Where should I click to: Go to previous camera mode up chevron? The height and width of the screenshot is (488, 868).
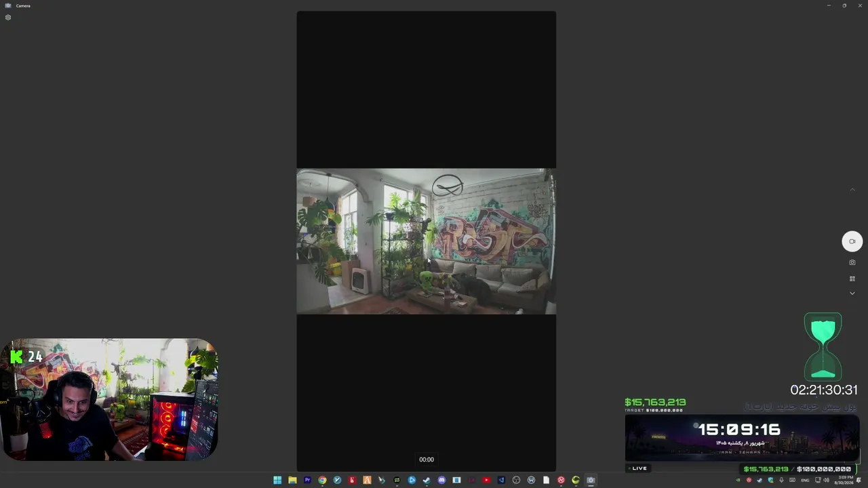pyautogui.click(x=852, y=189)
